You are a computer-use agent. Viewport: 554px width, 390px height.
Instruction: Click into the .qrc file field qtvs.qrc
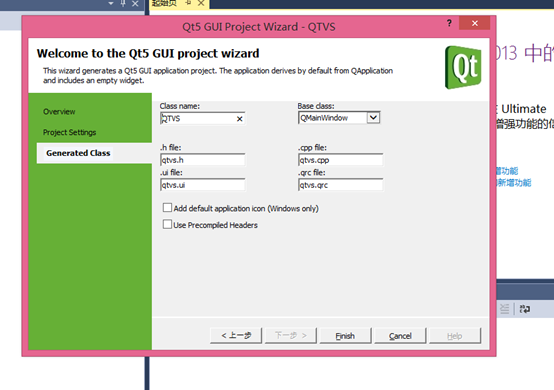[341, 185]
